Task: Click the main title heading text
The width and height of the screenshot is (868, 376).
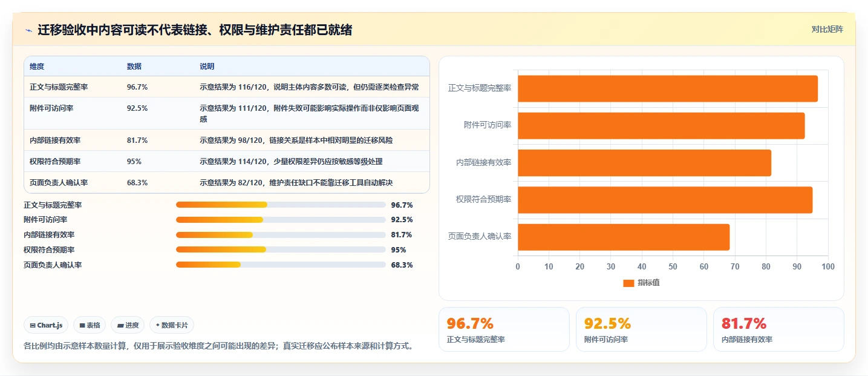Action: [195, 30]
